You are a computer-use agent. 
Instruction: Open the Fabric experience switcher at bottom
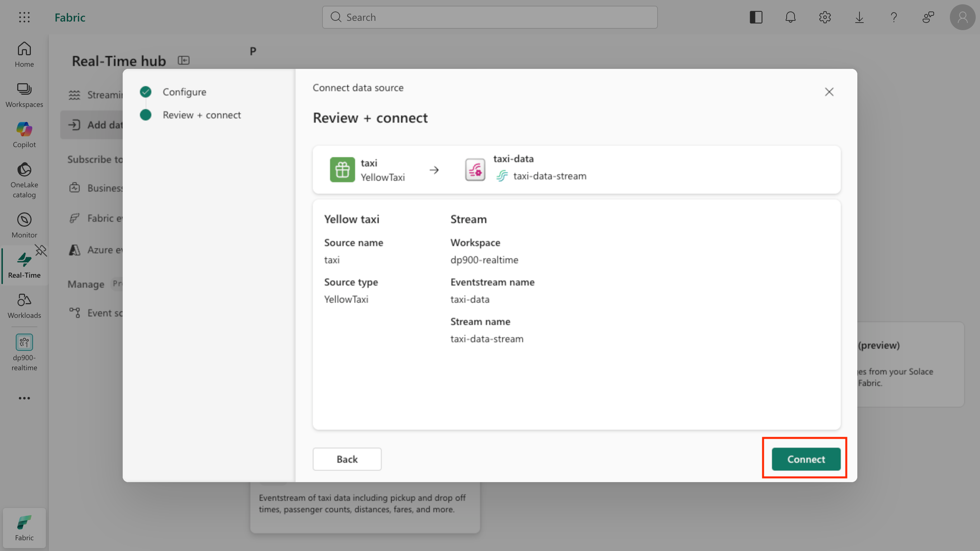[x=24, y=528]
